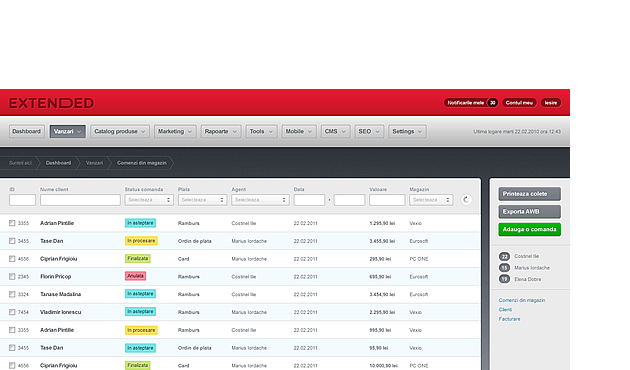Viewport: 630px width, 370px height.
Task: Click Costinel Ilie's order count badge 22
Action: click(x=504, y=256)
